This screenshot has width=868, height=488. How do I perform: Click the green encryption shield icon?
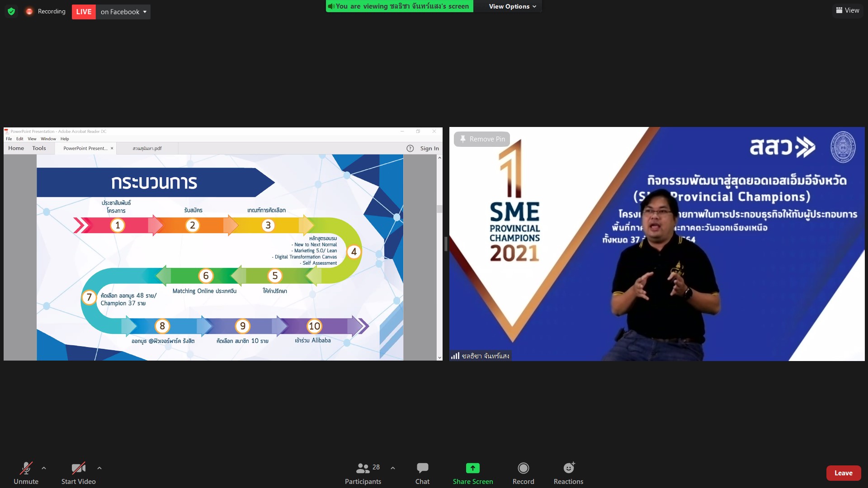coord(11,11)
